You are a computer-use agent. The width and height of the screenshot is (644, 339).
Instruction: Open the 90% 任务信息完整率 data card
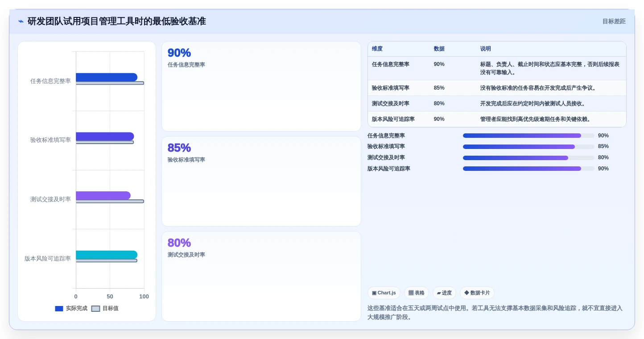coord(261,87)
